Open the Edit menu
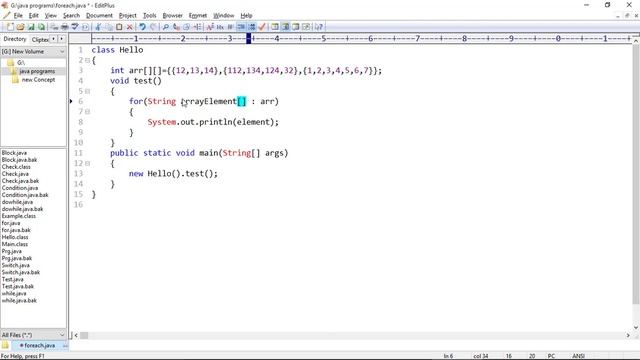Viewport: 640px width, 360px height. (33, 16)
